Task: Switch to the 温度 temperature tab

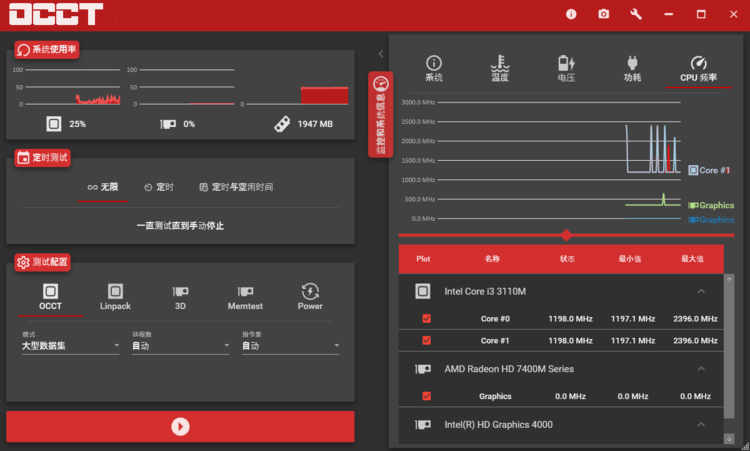Action: pos(500,67)
